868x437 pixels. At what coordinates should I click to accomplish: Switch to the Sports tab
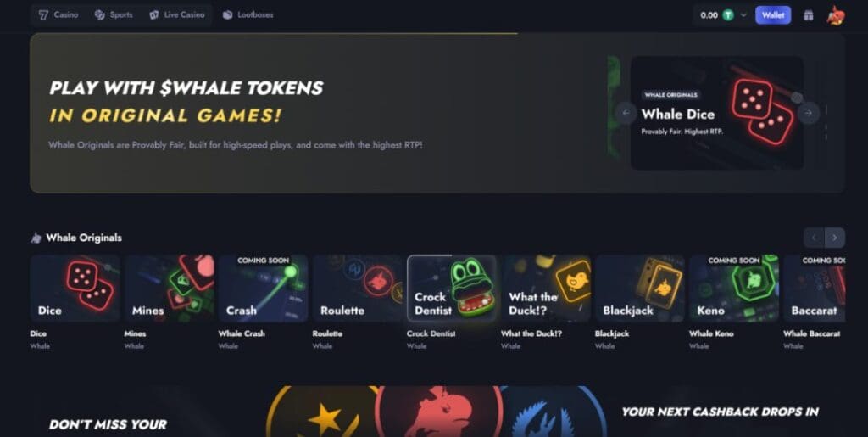(114, 15)
